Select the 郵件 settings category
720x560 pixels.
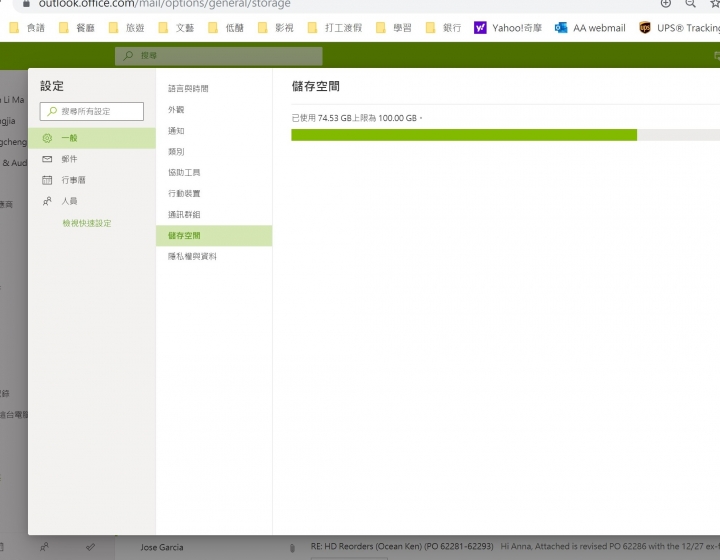point(92,159)
